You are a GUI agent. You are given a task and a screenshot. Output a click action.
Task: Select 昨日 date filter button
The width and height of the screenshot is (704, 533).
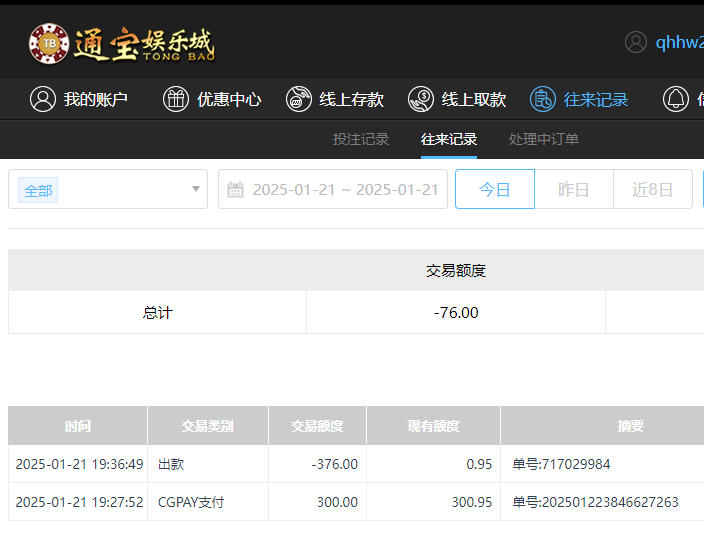point(574,189)
